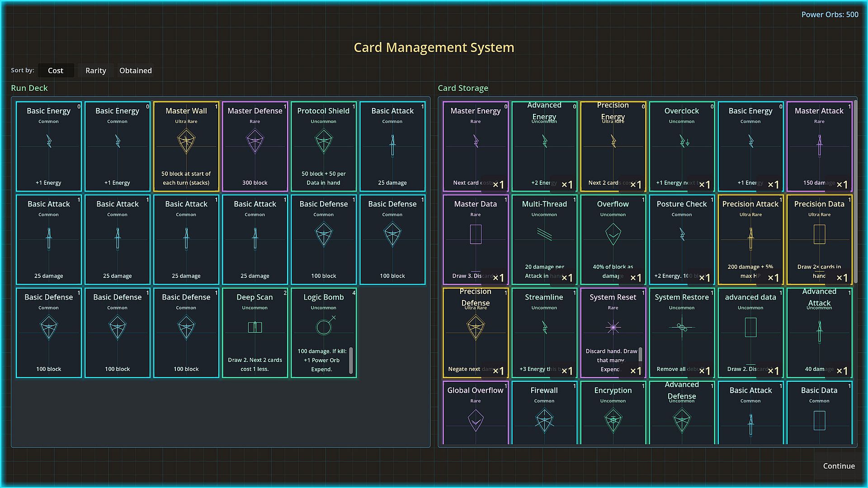
Task: Click the System Reset description scrollbar
Action: [640, 354]
